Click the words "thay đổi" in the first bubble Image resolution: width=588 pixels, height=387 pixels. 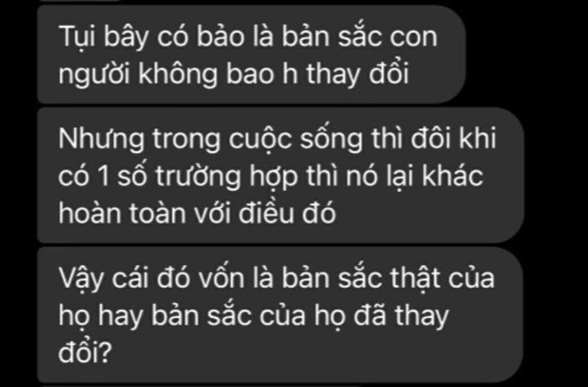pyautogui.click(x=357, y=73)
